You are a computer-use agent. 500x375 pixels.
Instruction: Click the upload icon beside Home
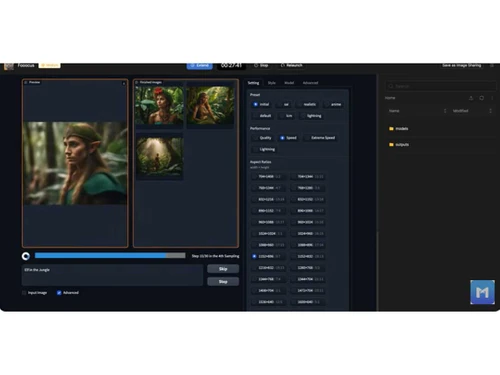click(x=471, y=98)
